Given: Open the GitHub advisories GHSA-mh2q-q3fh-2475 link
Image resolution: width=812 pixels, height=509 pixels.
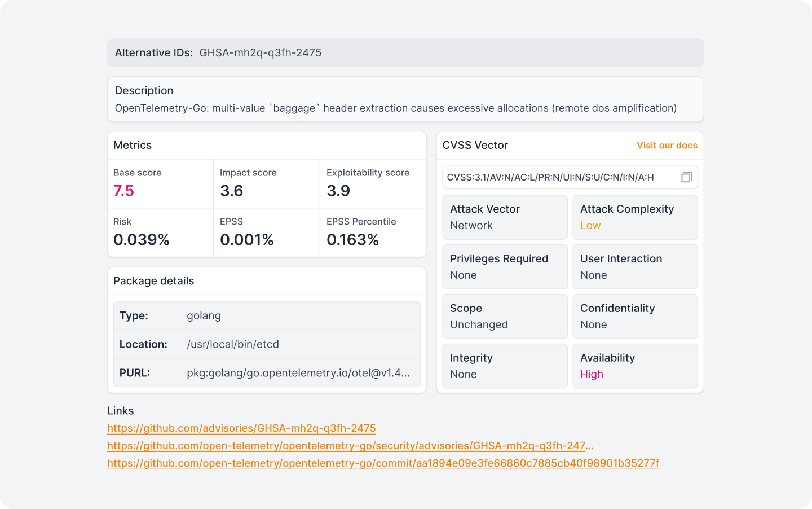Looking at the screenshot, I should [x=241, y=428].
